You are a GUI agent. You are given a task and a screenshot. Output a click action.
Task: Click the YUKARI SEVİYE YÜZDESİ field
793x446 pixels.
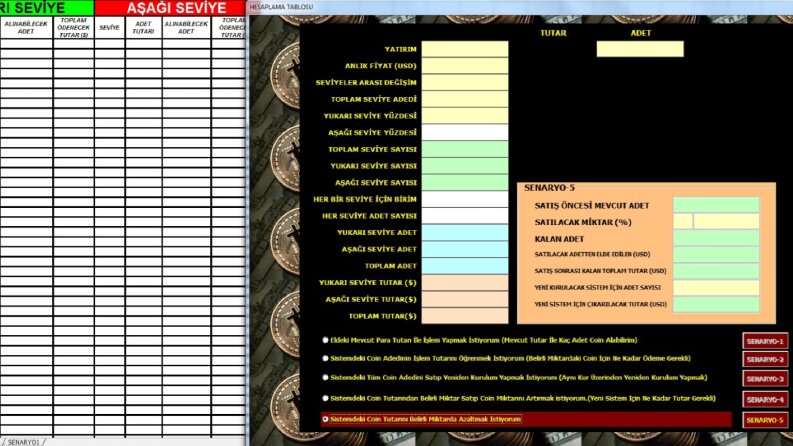[x=465, y=116]
